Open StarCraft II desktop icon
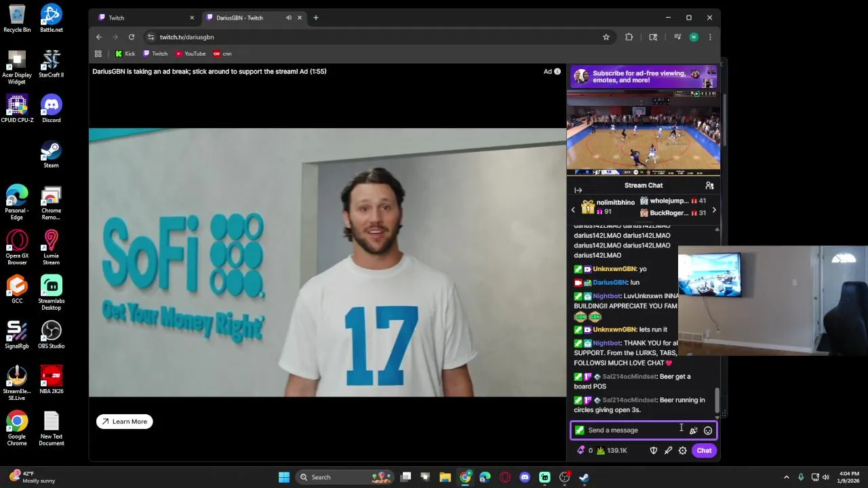Viewport: 868px width, 488px height. [x=52, y=64]
